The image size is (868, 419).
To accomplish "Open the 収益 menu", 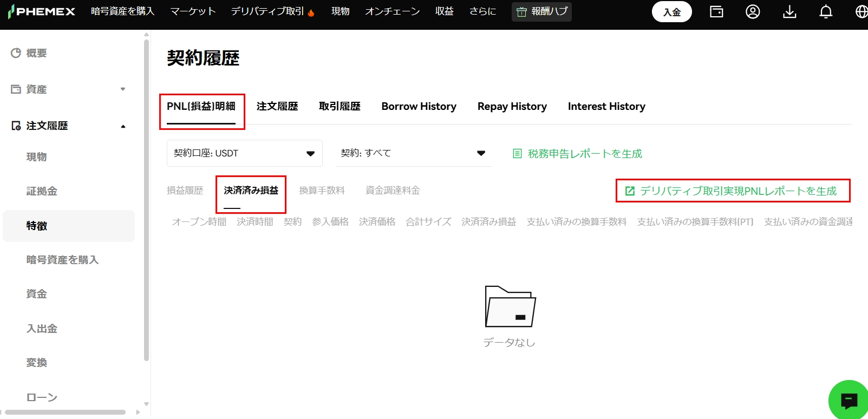I will click(445, 11).
